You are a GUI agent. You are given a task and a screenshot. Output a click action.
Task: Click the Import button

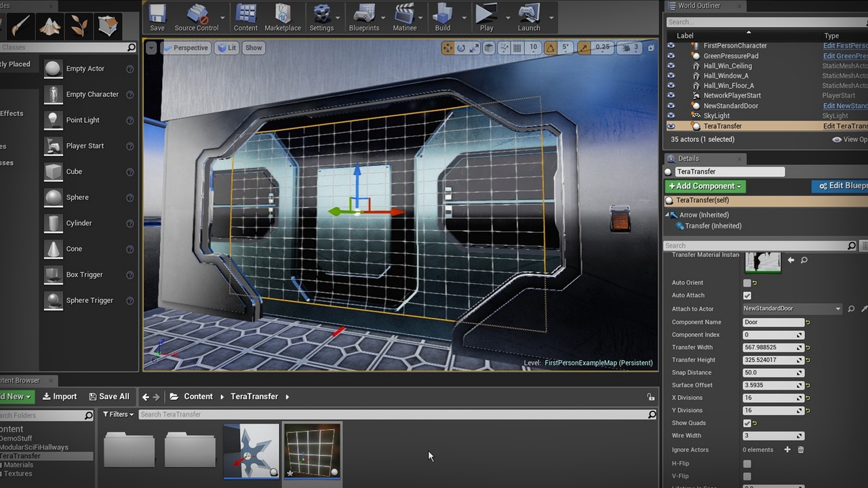click(60, 396)
